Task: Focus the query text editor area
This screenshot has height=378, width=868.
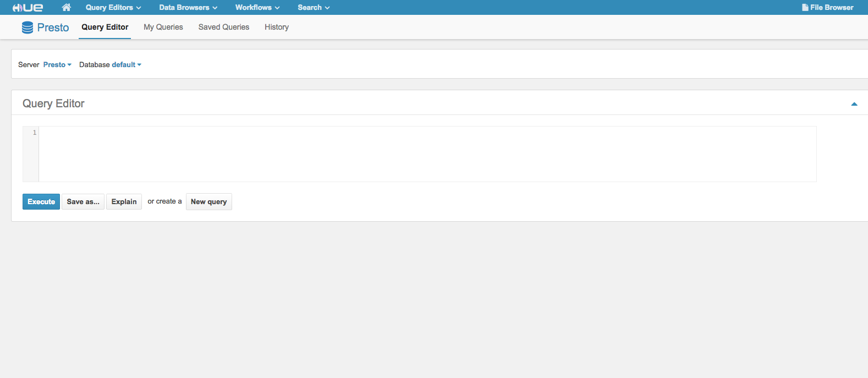Action: click(x=427, y=154)
